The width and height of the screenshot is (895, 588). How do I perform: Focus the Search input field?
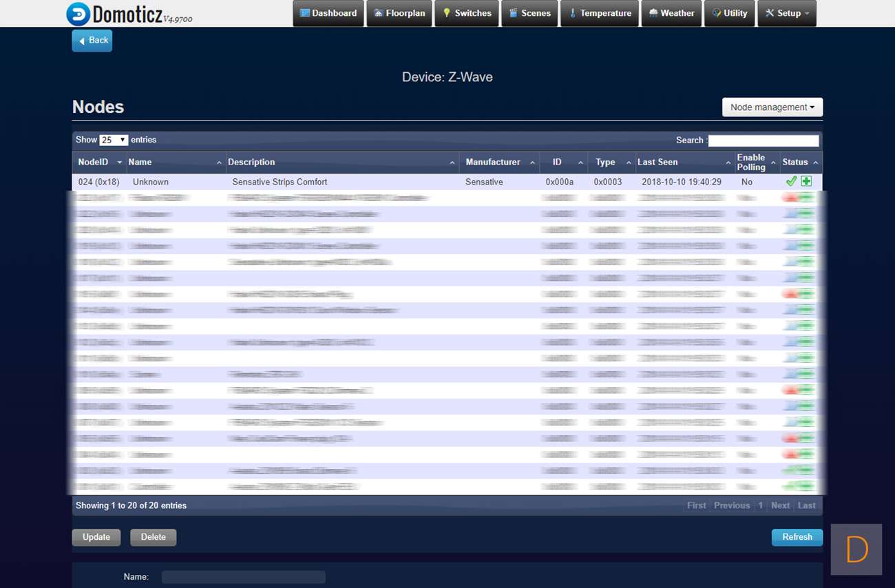click(x=764, y=140)
